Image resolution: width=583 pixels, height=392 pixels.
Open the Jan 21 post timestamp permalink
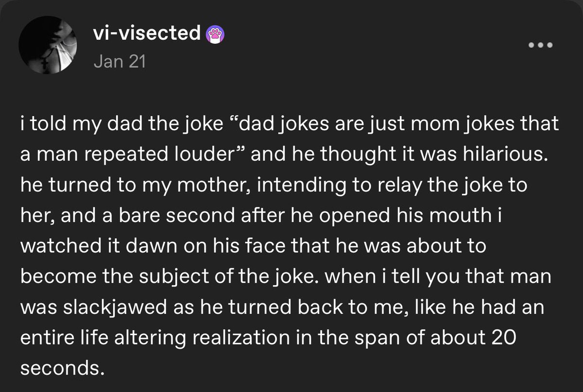(x=118, y=62)
